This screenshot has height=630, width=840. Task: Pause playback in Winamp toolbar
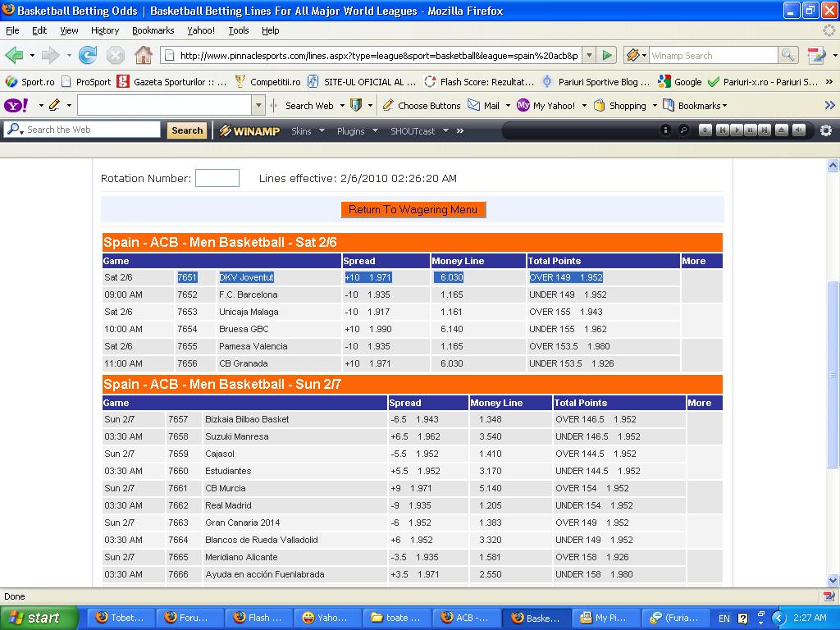coord(751,130)
